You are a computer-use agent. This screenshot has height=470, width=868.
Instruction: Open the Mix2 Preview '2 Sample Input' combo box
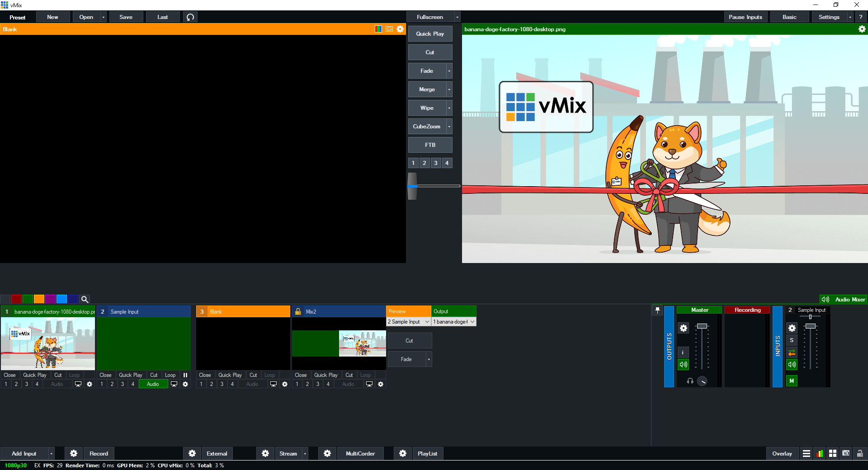pyautogui.click(x=409, y=322)
